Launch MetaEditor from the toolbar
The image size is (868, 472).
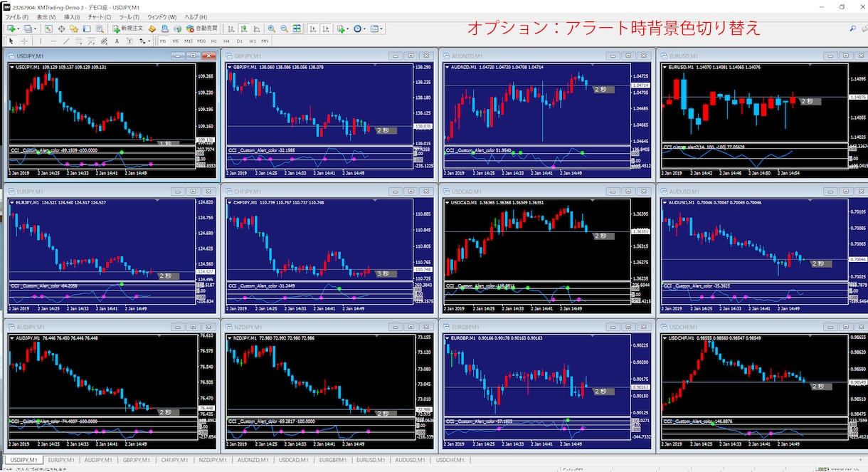click(x=152, y=28)
